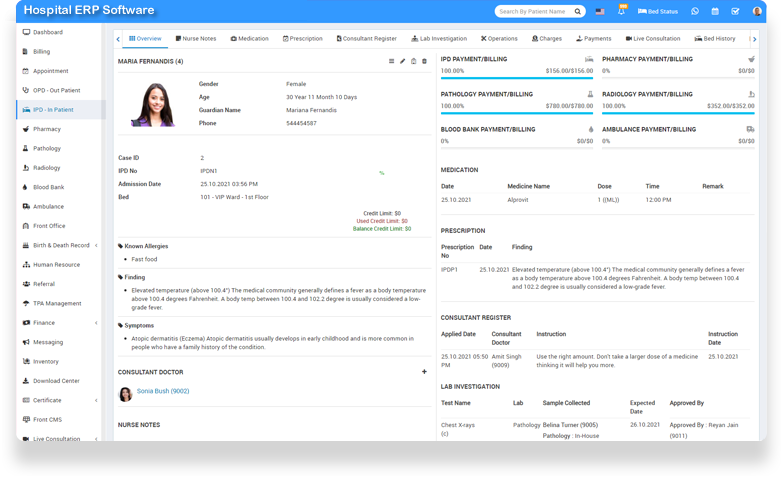Screen dimensions: 783x478
Task: Open the Lab Investigation tab
Action: click(x=439, y=38)
